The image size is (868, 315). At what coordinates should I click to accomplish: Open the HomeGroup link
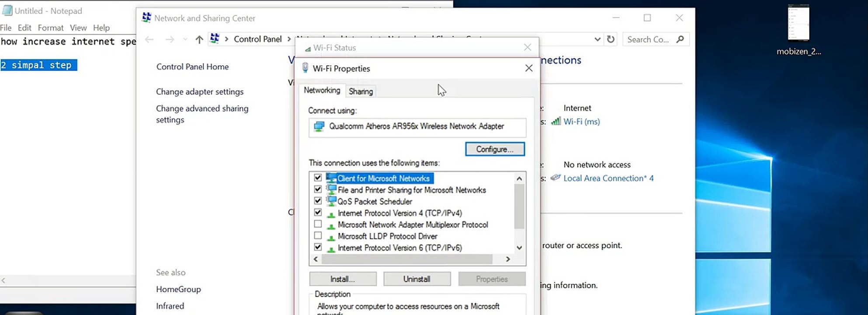(178, 289)
